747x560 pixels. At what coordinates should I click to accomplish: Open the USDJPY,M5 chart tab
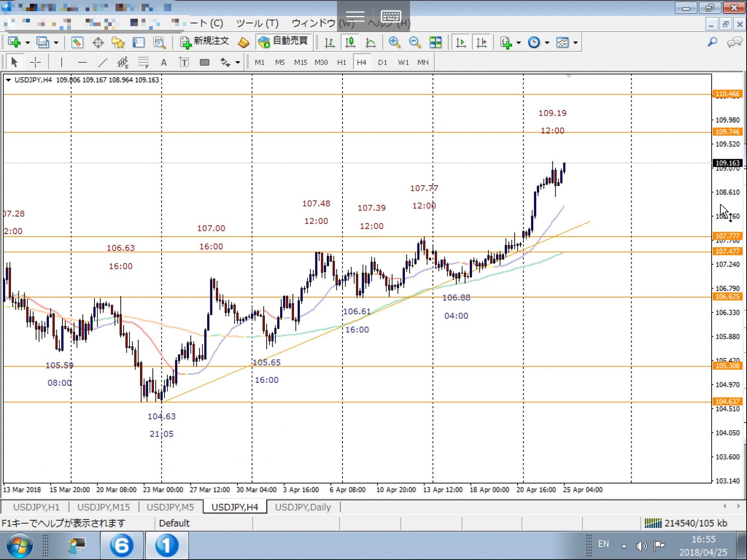170,507
